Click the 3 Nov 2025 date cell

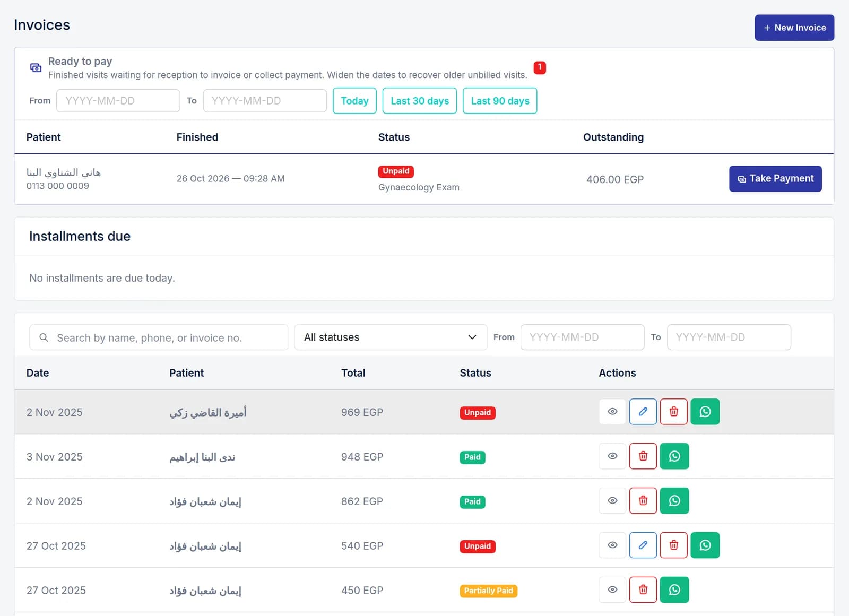pos(55,457)
